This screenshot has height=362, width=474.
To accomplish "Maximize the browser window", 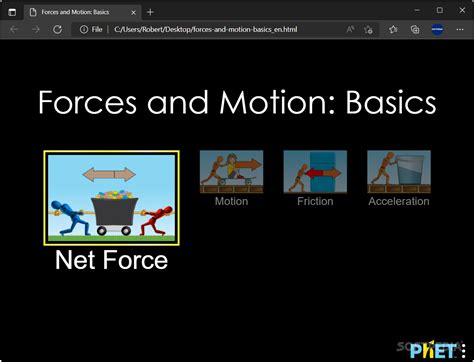I will (440, 10).
